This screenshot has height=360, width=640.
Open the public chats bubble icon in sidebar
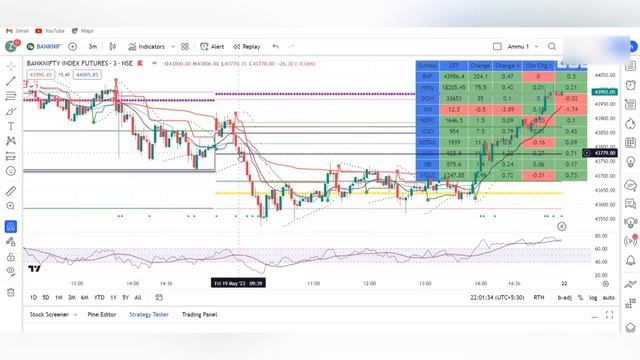click(x=631, y=185)
